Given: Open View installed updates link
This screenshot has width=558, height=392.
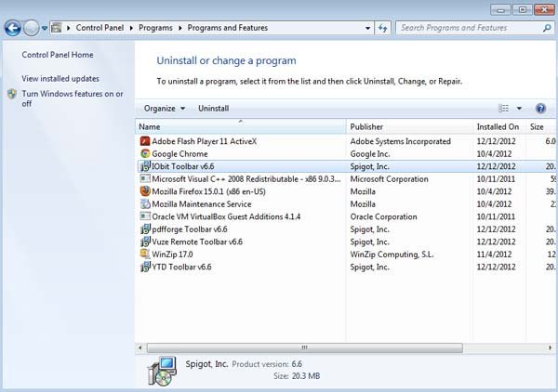Looking at the screenshot, I should pos(60,79).
